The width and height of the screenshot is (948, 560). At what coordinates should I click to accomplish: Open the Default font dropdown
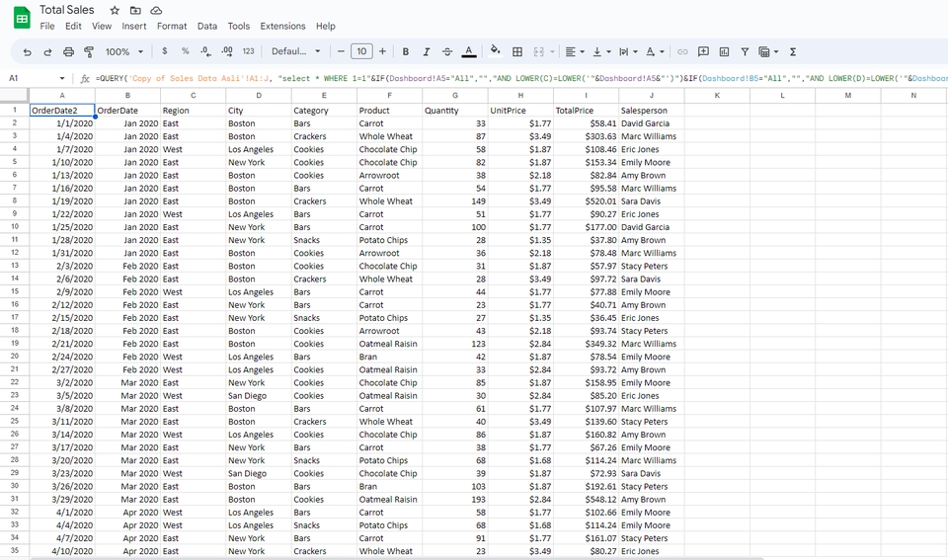[x=295, y=52]
